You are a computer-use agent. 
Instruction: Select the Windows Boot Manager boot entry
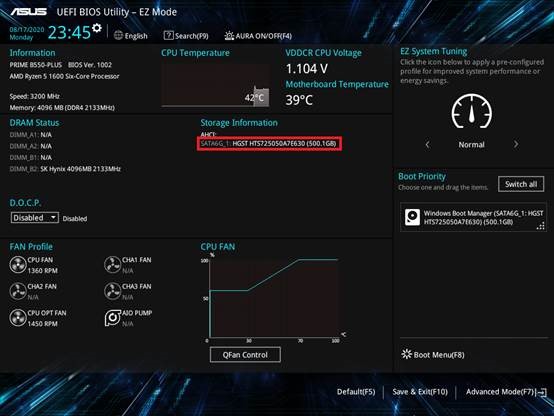[x=473, y=217]
